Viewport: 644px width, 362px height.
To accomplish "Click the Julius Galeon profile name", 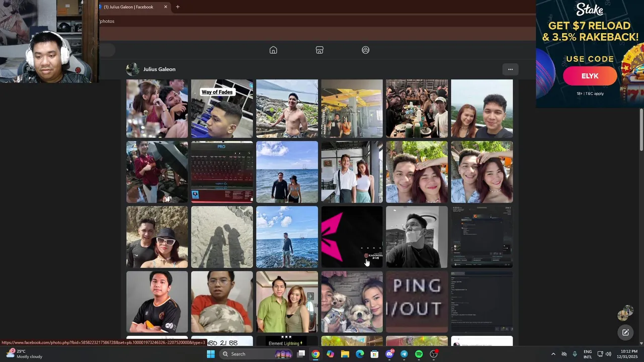I will point(159,69).
